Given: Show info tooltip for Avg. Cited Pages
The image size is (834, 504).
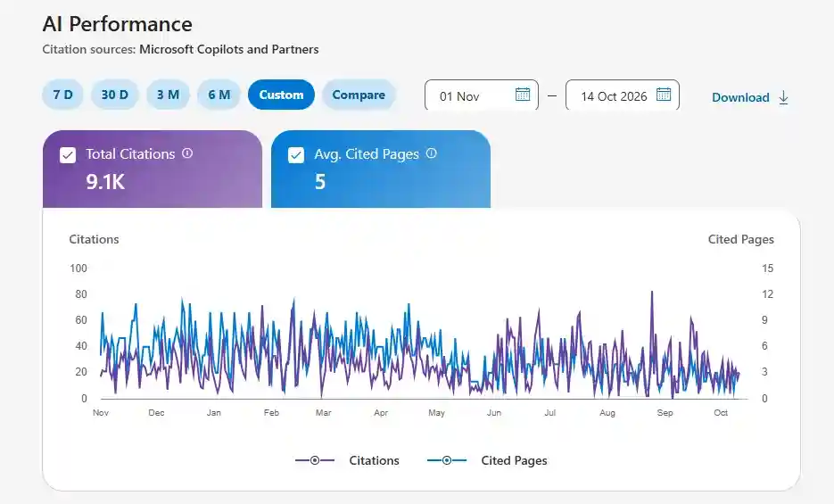Looking at the screenshot, I should point(432,153).
